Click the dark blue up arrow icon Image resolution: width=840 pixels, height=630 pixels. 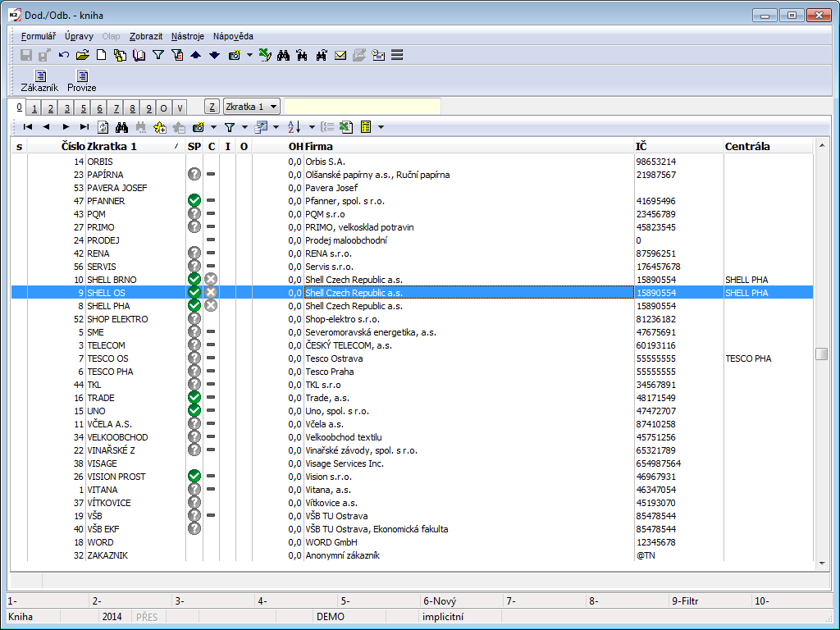pos(195,56)
